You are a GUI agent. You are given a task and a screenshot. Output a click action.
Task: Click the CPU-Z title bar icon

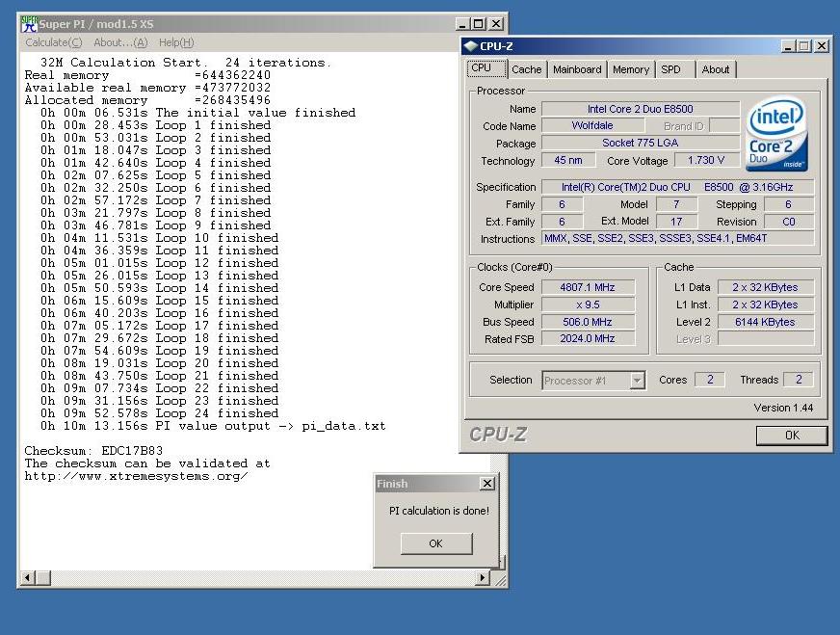[x=471, y=46]
